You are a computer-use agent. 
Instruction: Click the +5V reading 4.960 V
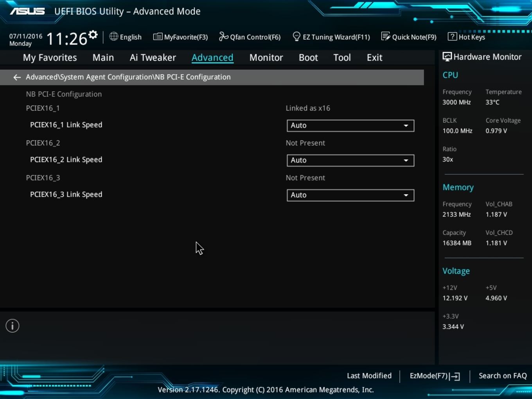click(x=496, y=298)
